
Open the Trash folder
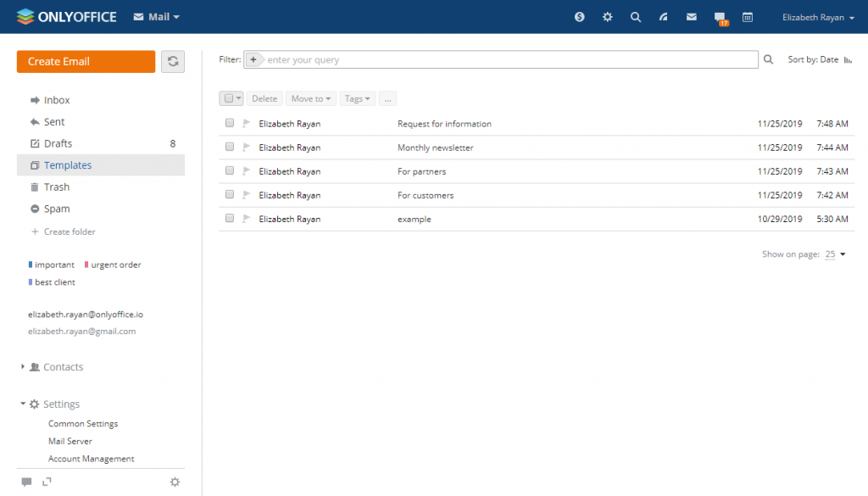[x=101, y=187]
